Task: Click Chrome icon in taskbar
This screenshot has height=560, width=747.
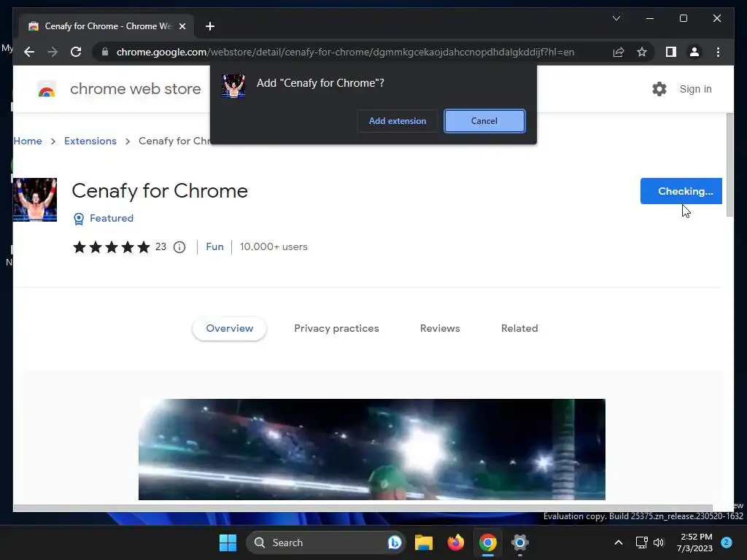Action: point(488,542)
